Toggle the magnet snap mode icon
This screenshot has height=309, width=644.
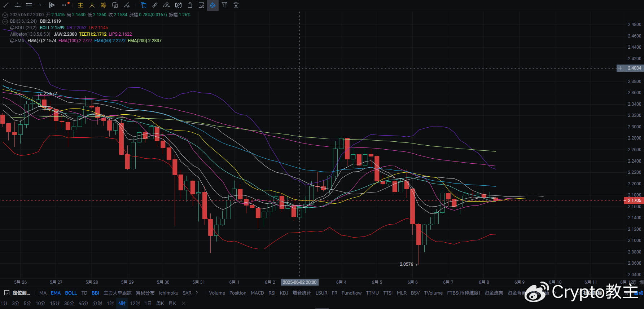pyautogui.click(x=213, y=5)
